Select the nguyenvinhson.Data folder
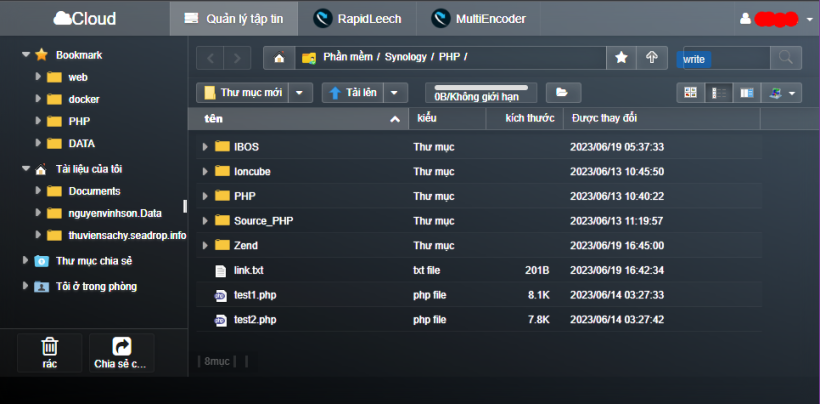Viewport: 820px width, 404px height. click(x=115, y=213)
